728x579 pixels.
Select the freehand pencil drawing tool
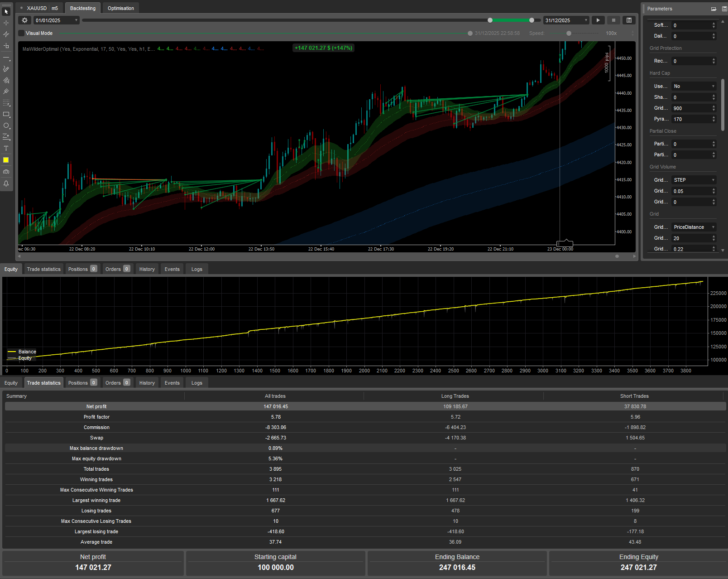coord(6,69)
